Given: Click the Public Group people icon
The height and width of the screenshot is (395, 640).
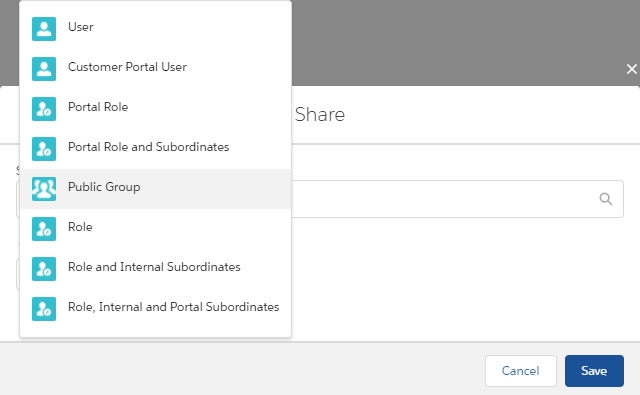Looking at the screenshot, I should (44, 189).
